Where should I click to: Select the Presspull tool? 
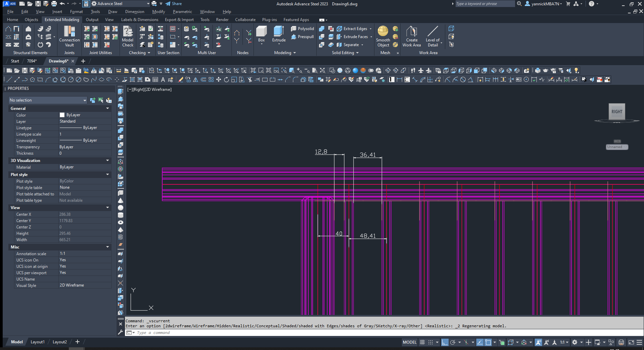302,37
